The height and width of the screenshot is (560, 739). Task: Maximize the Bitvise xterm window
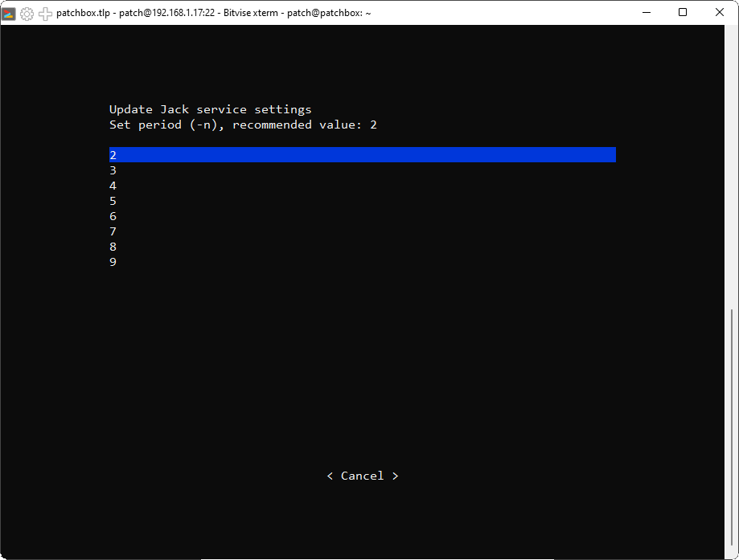click(683, 13)
